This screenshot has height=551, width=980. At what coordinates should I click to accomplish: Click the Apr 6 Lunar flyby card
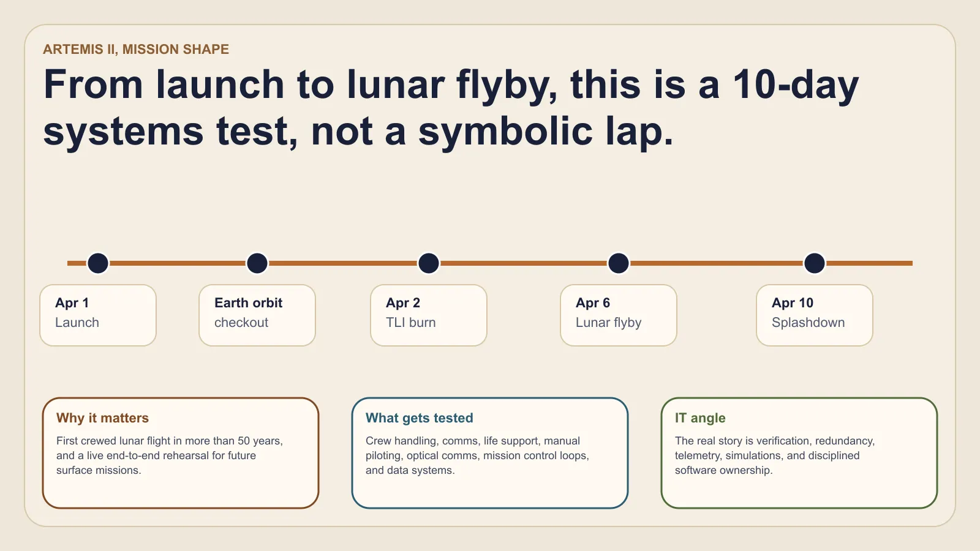619,315
